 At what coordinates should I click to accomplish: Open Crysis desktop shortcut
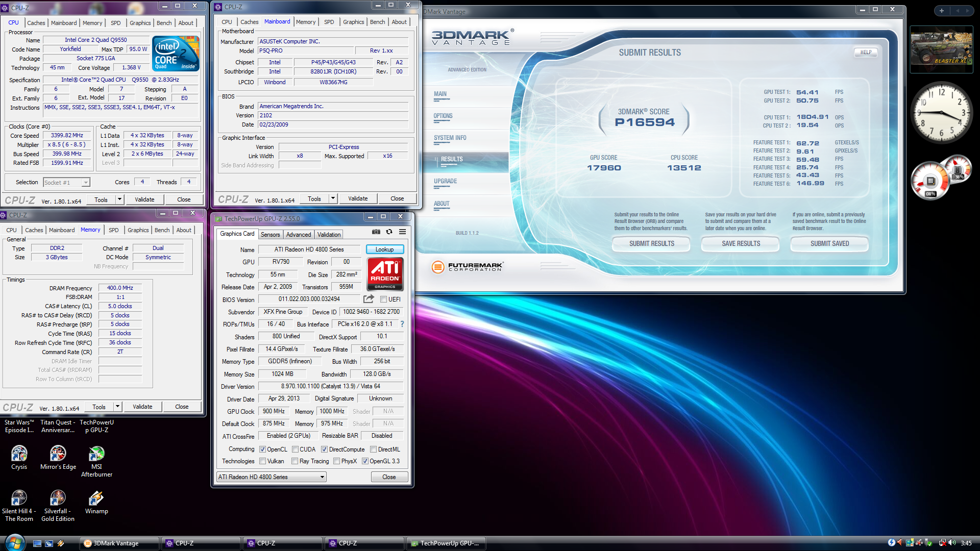(x=19, y=457)
